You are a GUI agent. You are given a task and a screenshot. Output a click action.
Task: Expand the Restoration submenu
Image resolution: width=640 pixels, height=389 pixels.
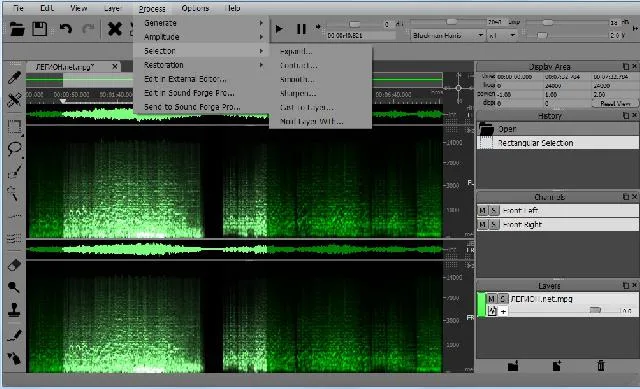pyautogui.click(x=201, y=65)
